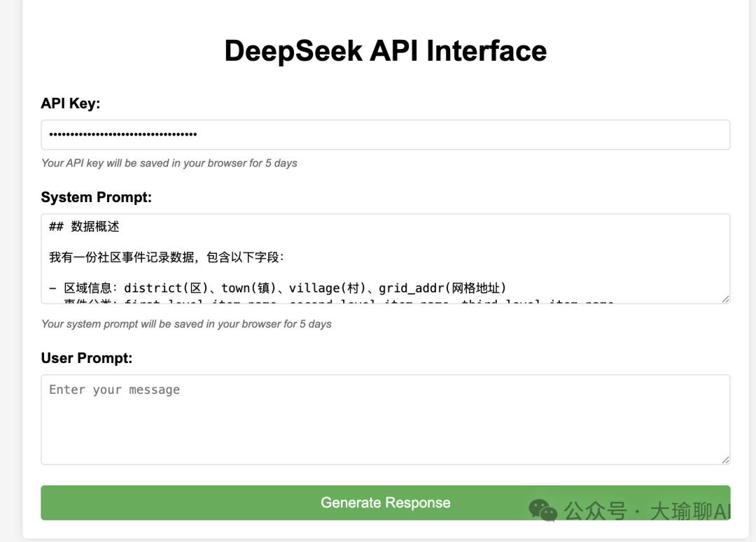Click the Generate Response button
The width and height of the screenshot is (756, 542).
coord(385,503)
